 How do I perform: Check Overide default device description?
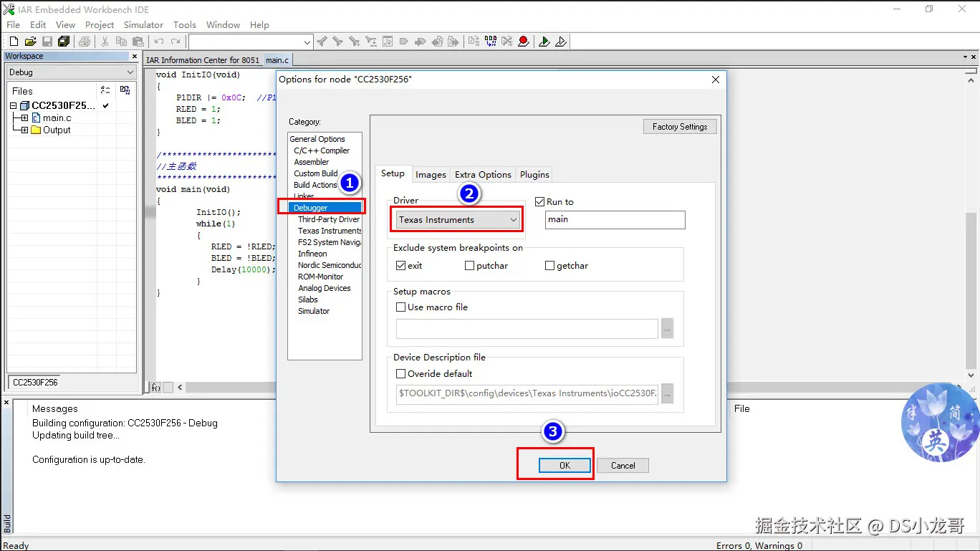pyautogui.click(x=400, y=373)
